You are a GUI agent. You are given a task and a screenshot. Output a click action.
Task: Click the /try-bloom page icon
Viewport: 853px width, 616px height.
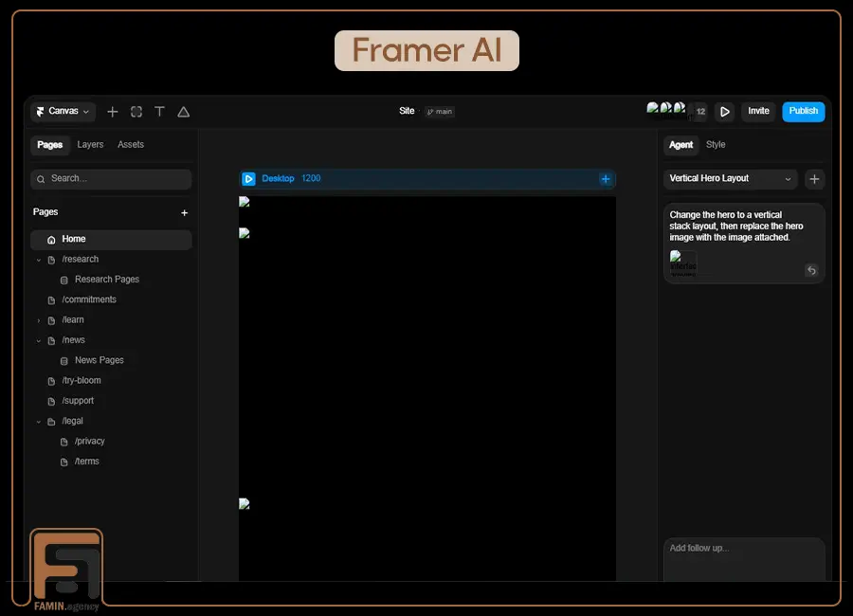tap(51, 382)
